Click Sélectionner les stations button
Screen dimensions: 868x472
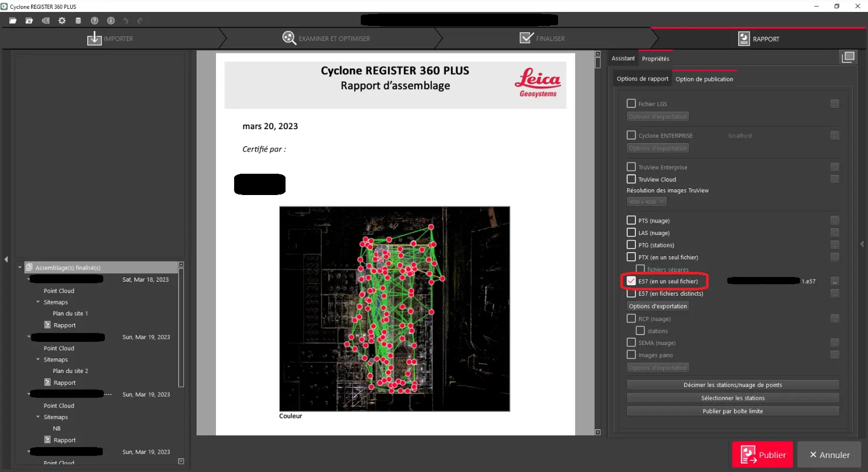click(733, 398)
